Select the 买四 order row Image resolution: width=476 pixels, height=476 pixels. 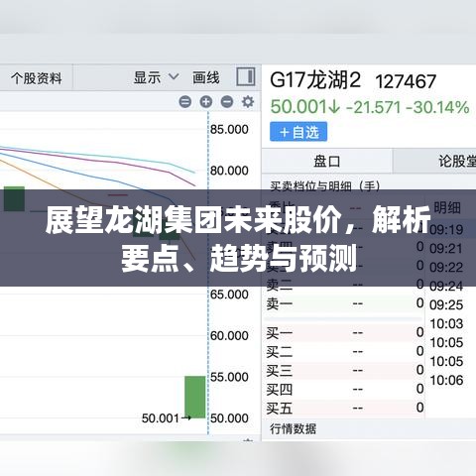(x=344, y=389)
